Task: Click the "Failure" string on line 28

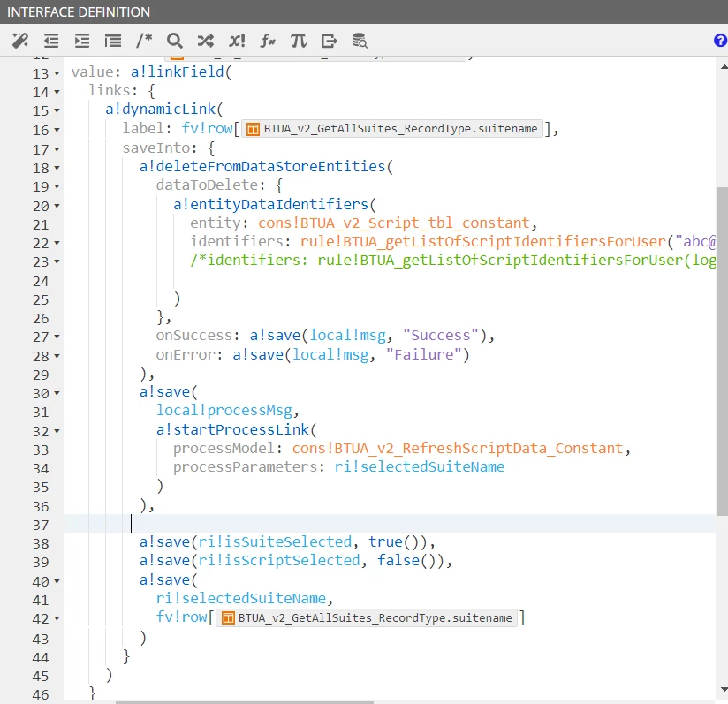Action: [423, 355]
